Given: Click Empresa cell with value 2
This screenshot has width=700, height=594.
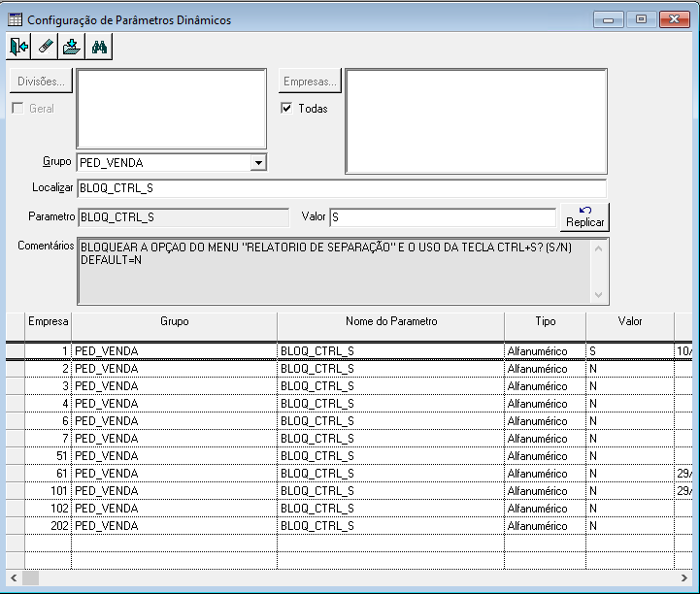Looking at the screenshot, I should tap(49, 369).
